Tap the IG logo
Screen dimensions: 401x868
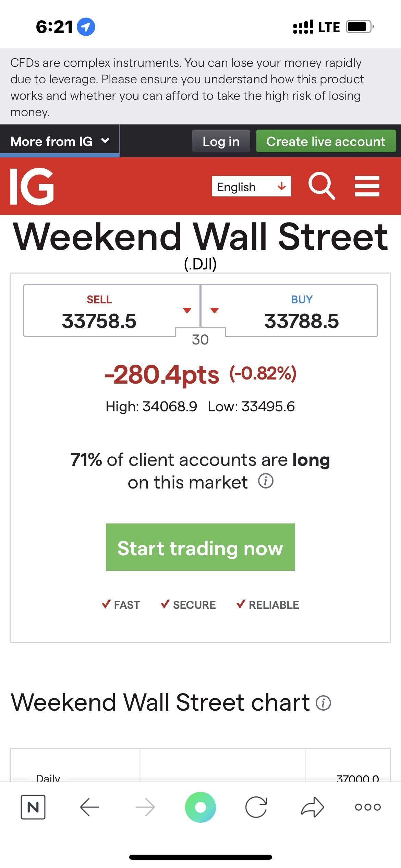tap(32, 186)
